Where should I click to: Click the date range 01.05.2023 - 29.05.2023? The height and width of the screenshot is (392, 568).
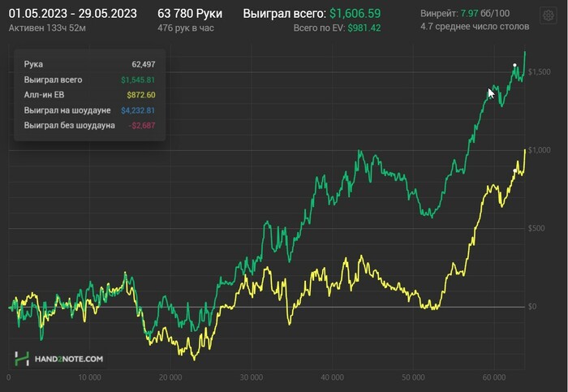pyautogui.click(x=73, y=14)
